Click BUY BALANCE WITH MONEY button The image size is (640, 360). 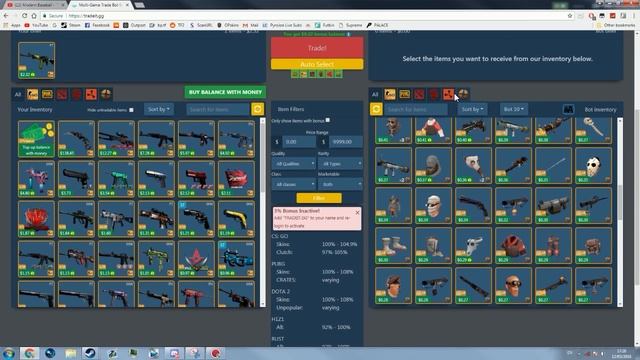pos(225,92)
